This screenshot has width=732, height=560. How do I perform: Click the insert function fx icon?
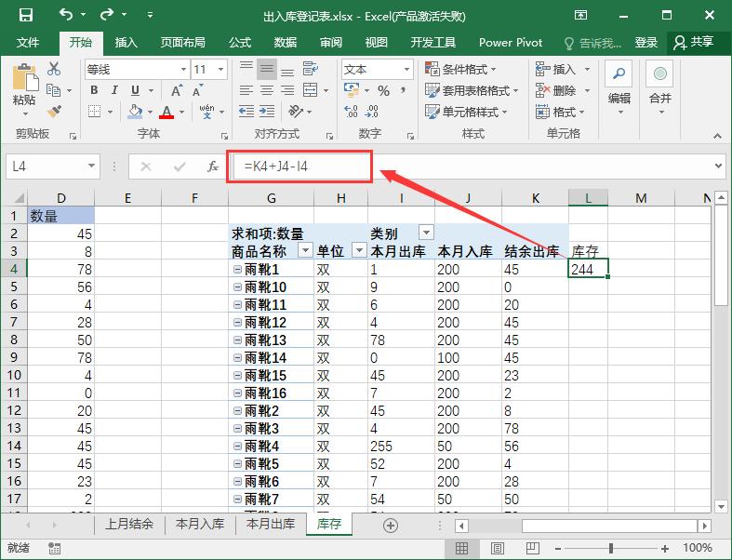[x=213, y=167]
